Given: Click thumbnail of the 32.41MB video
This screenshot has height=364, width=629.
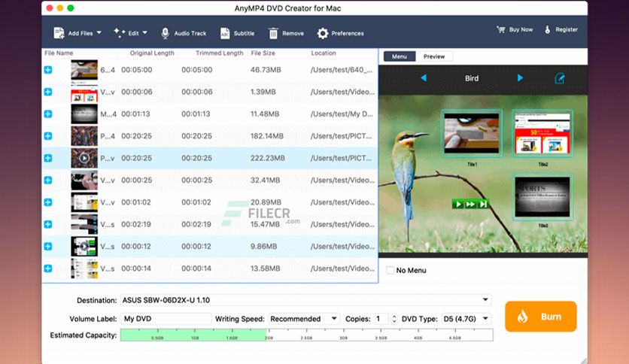Looking at the screenshot, I should (x=84, y=180).
